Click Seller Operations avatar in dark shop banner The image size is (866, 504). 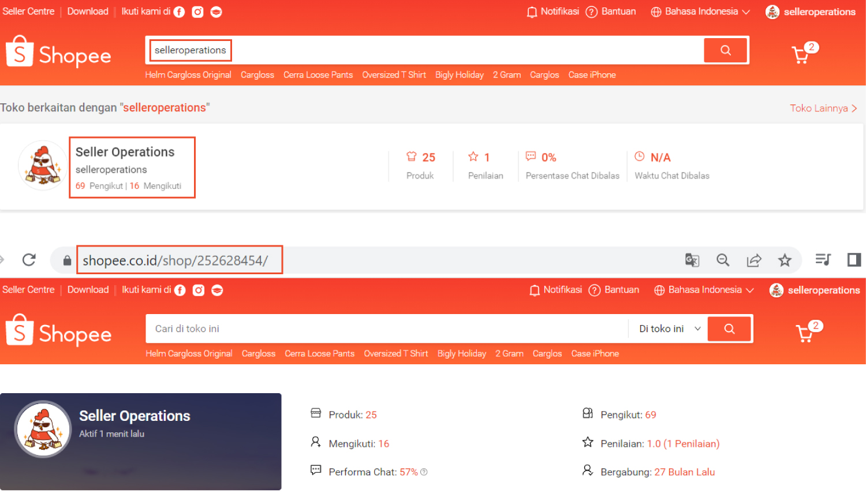tap(43, 429)
